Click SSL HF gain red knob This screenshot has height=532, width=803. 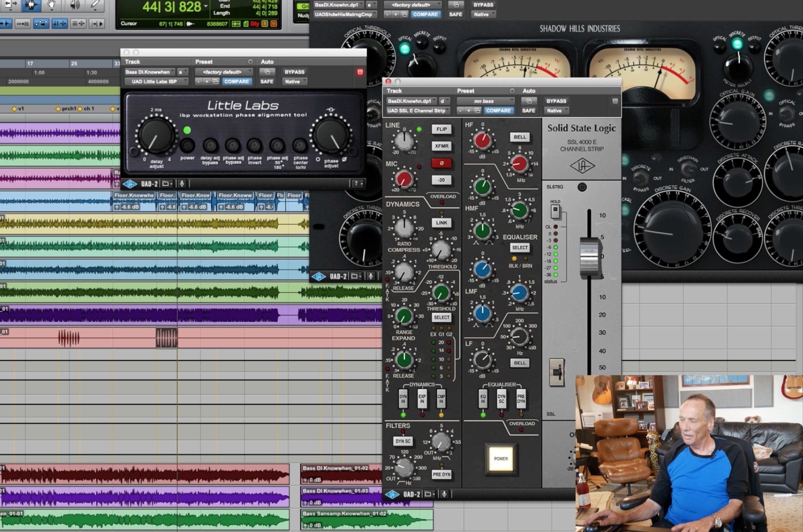tap(483, 141)
